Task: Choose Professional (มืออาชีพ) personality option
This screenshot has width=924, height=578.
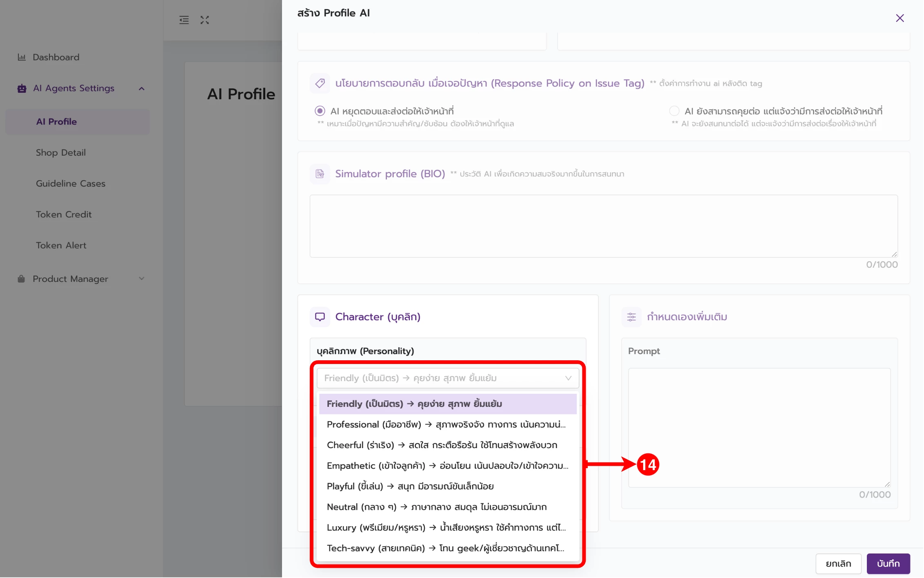Action: click(446, 425)
